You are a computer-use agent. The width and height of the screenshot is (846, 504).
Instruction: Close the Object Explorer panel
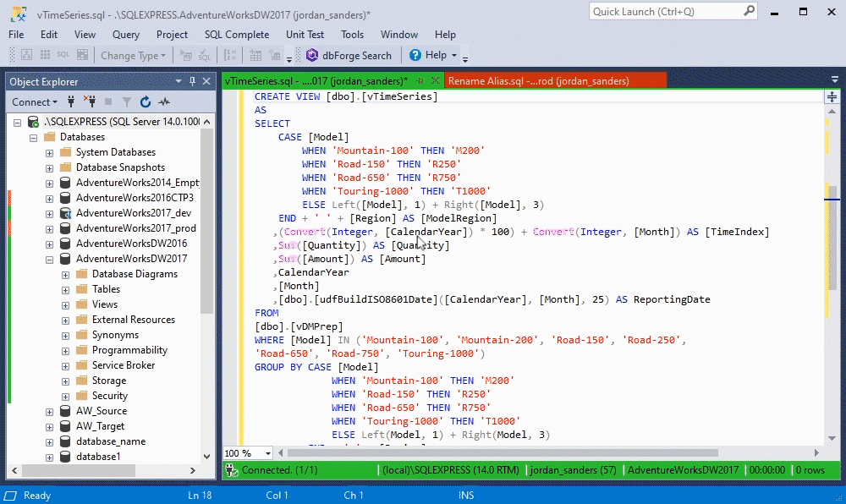click(x=206, y=82)
